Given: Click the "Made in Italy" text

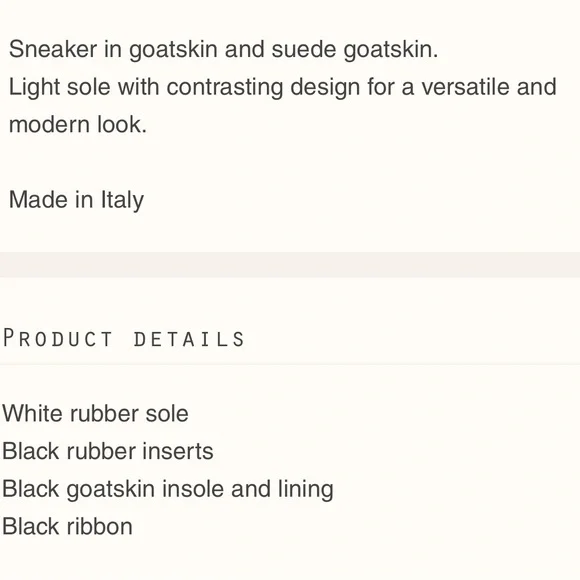Looking at the screenshot, I should click(76, 200).
